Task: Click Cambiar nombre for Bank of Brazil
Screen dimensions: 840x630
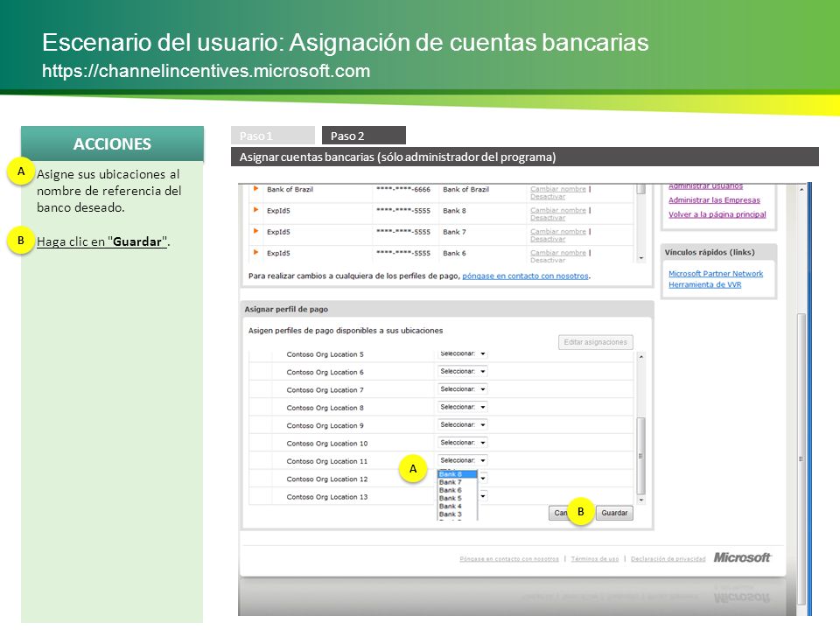Action: [558, 189]
